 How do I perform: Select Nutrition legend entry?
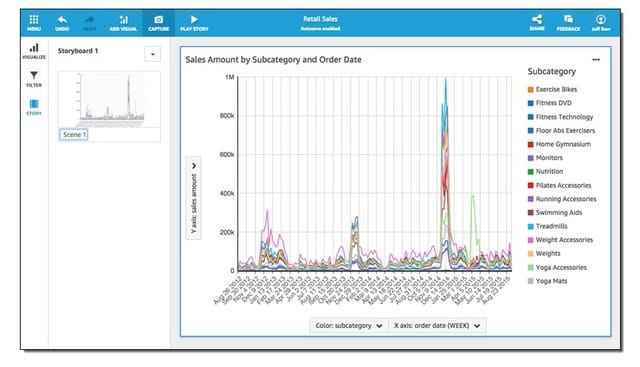point(545,171)
